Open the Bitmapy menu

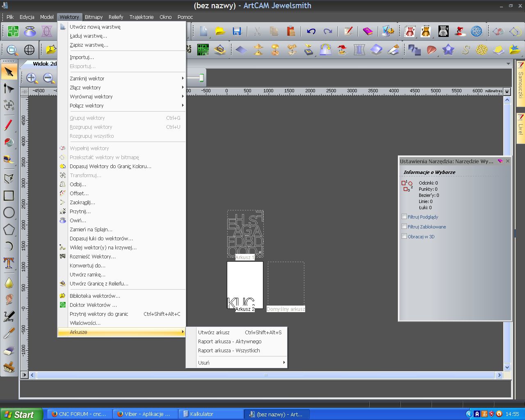click(x=94, y=17)
